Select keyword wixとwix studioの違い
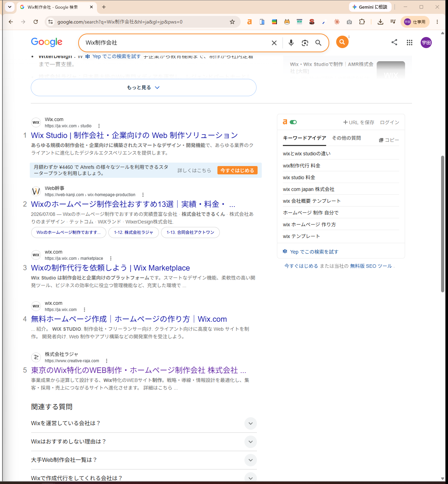448x484 pixels. tap(307, 154)
